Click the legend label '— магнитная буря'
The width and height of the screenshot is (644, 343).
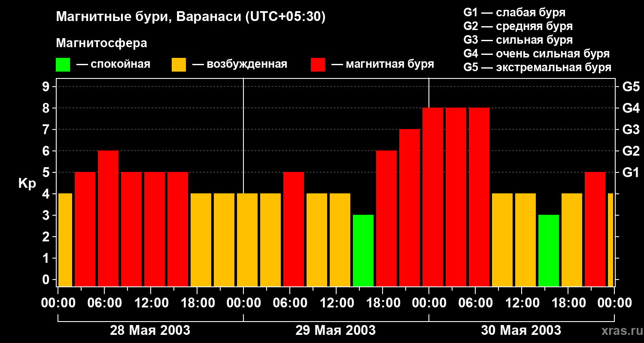pyautogui.click(x=383, y=64)
